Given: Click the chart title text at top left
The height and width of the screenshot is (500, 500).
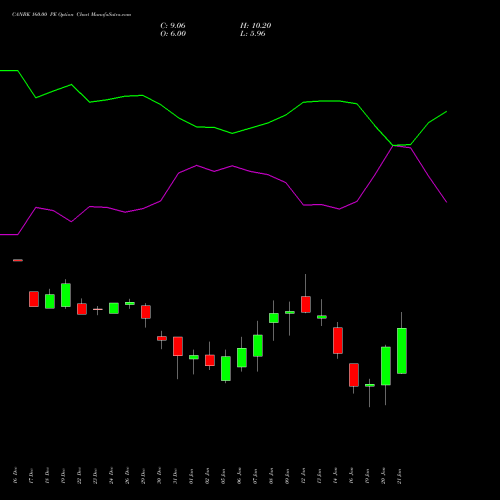Looking at the screenshot, I should (72, 15).
